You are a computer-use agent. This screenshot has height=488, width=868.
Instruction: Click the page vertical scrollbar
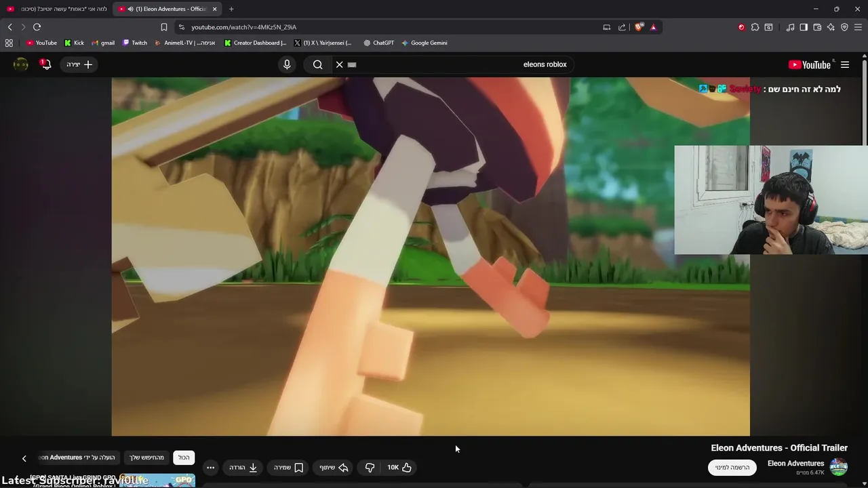[x=865, y=102]
